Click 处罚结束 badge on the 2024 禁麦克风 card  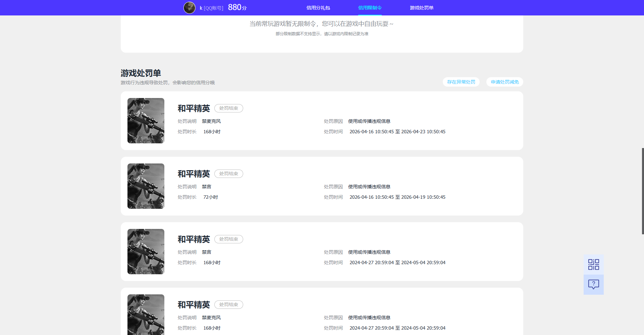pyautogui.click(x=229, y=304)
